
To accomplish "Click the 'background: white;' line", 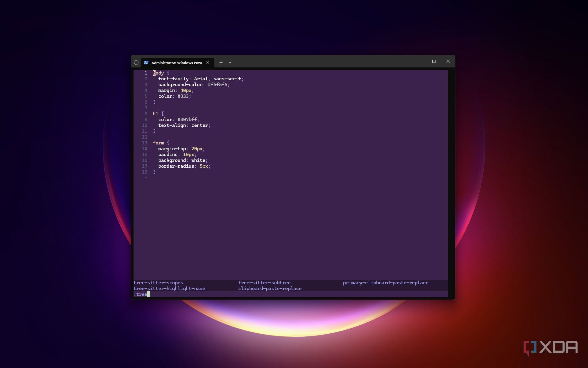I will 183,160.
